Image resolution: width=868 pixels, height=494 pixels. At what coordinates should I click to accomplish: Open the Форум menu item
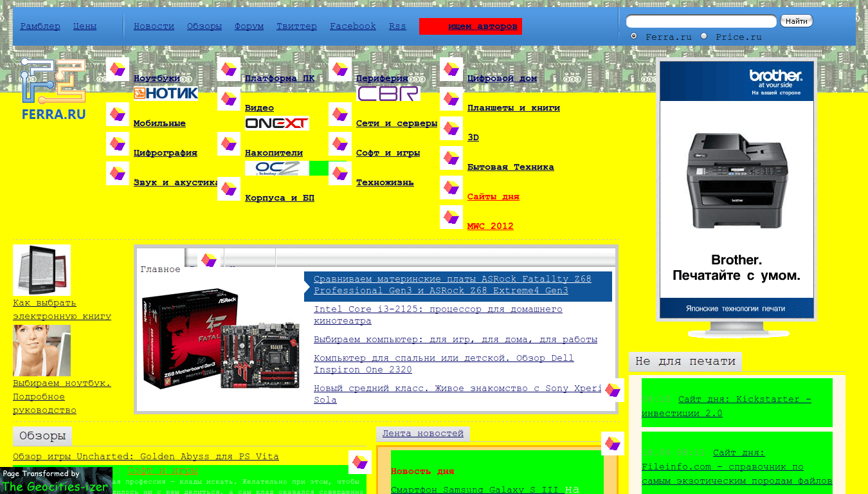coord(249,26)
